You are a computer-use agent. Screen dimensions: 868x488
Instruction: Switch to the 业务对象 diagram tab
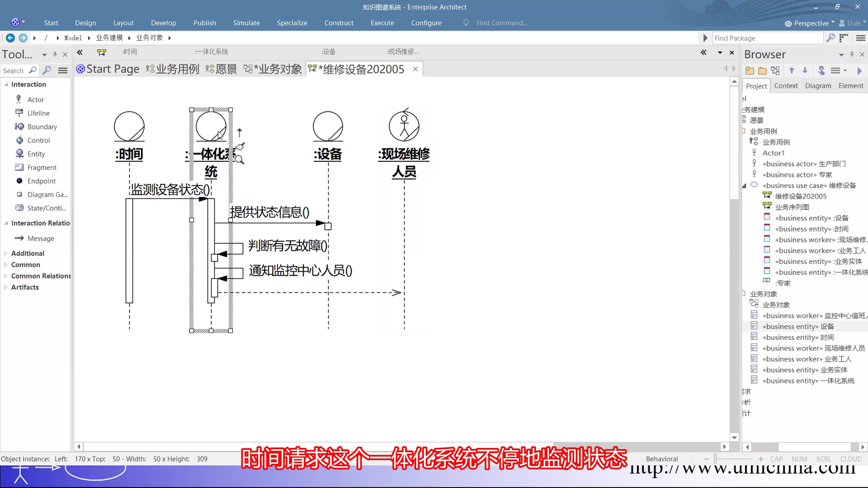click(x=273, y=69)
